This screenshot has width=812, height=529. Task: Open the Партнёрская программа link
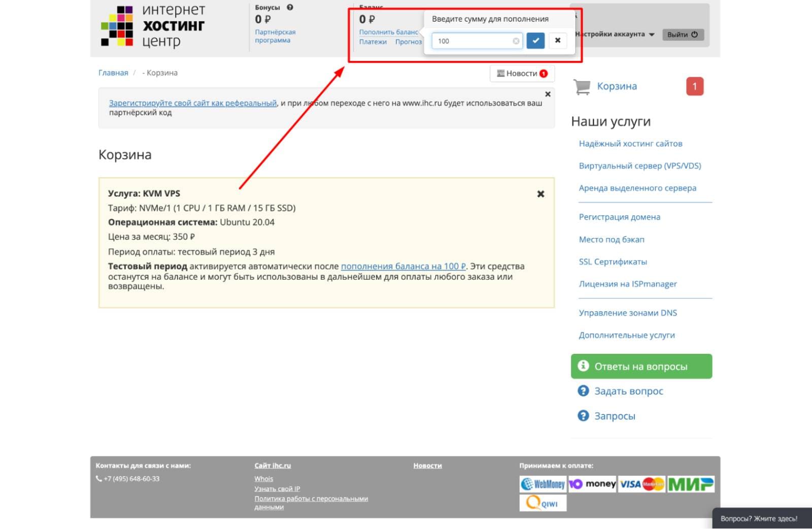(275, 36)
